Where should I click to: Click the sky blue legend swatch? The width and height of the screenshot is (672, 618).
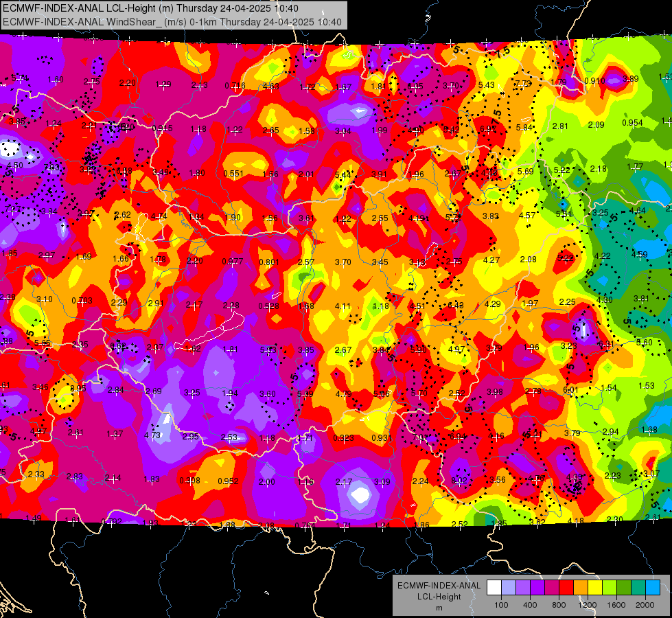653,588
